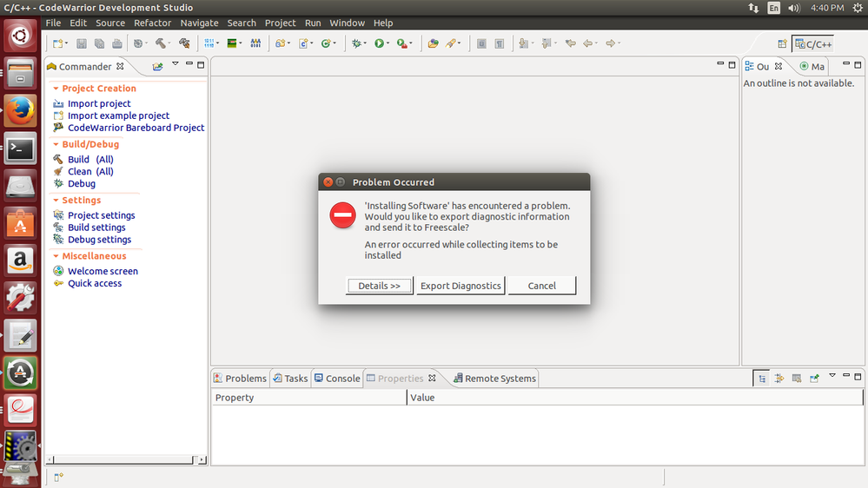Click the Search flashlight toolbar icon
868x488 pixels.
(451, 43)
